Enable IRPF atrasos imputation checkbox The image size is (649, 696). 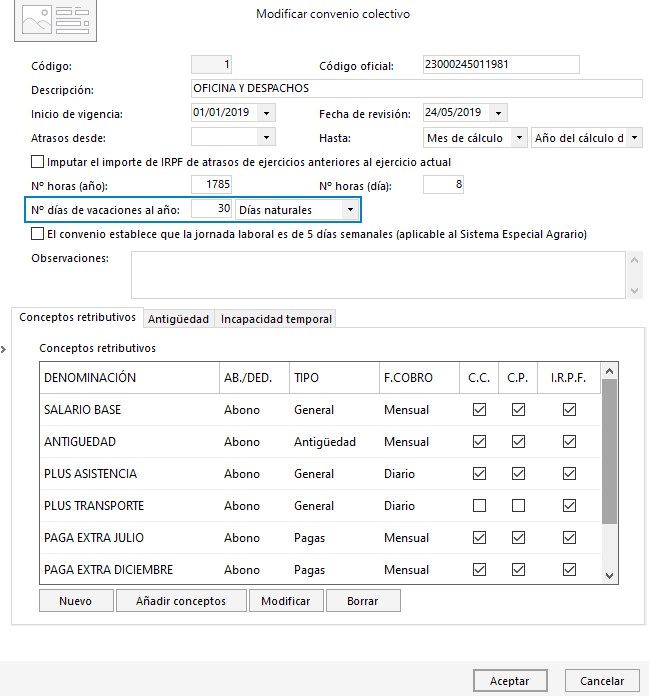[38, 162]
